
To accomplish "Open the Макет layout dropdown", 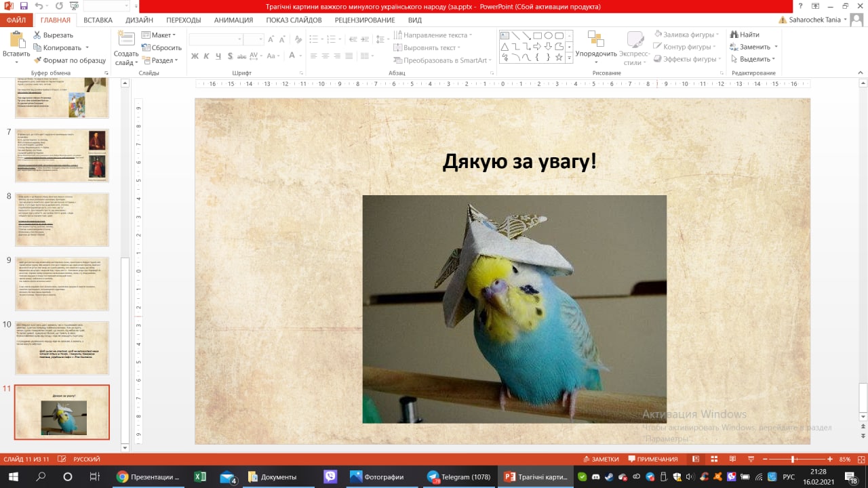I will [x=159, y=35].
